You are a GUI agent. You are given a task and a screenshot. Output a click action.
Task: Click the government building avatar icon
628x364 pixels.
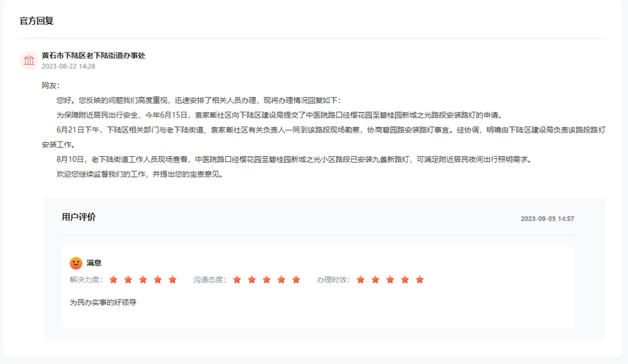pos(28,61)
